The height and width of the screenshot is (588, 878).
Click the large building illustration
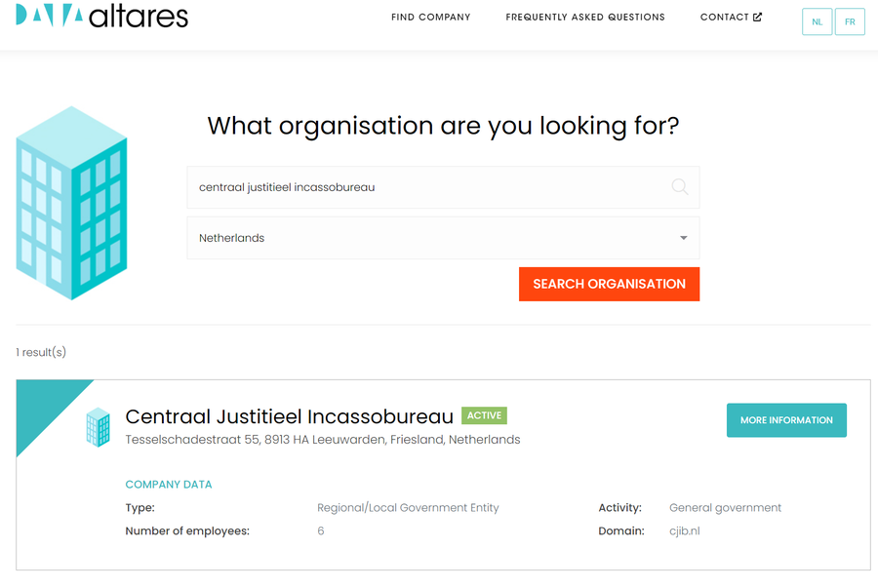(71, 203)
